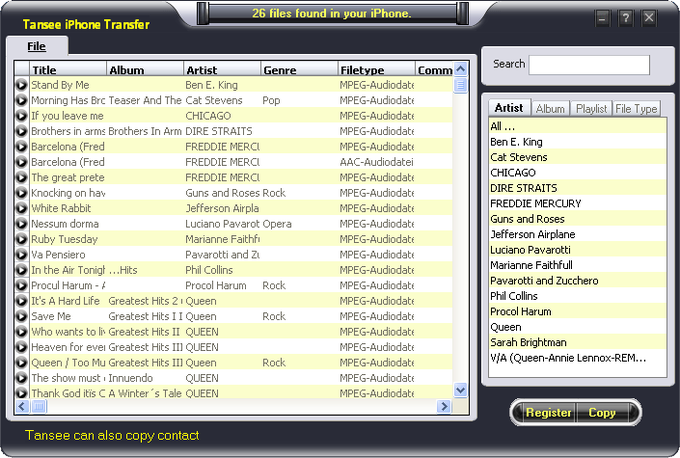Screen dimensions: 680x458
Task: Click the Register button
Action: [548, 412]
